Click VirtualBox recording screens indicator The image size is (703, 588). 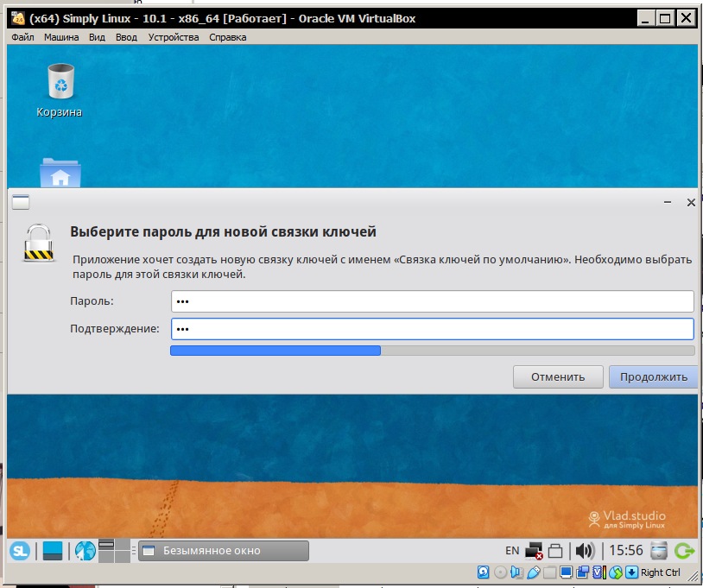click(583, 572)
